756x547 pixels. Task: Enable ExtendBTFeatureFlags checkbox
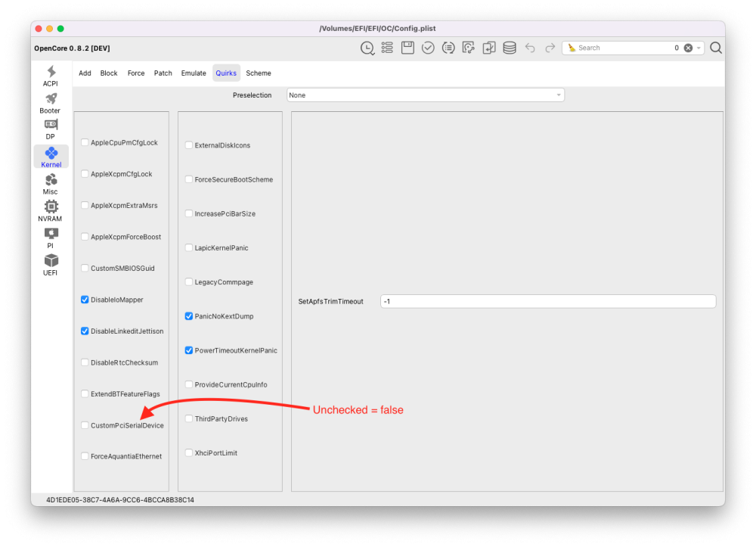pyautogui.click(x=85, y=393)
